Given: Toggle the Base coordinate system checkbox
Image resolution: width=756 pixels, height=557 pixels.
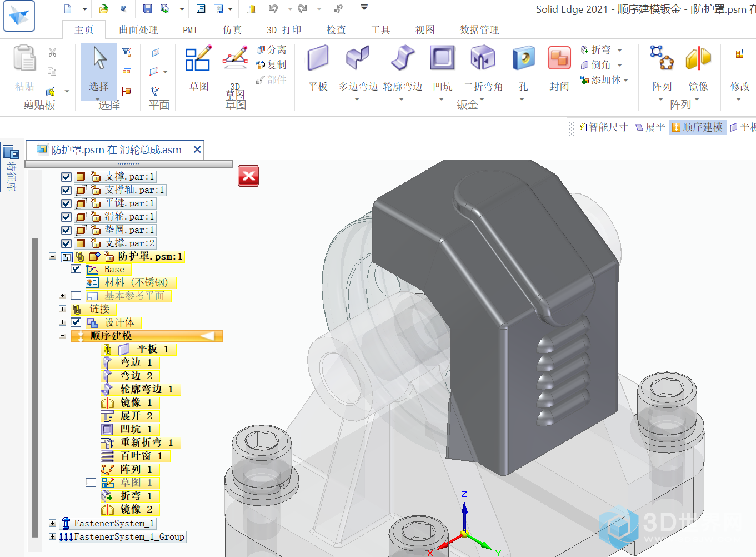Looking at the screenshot, I should point(76,269).
